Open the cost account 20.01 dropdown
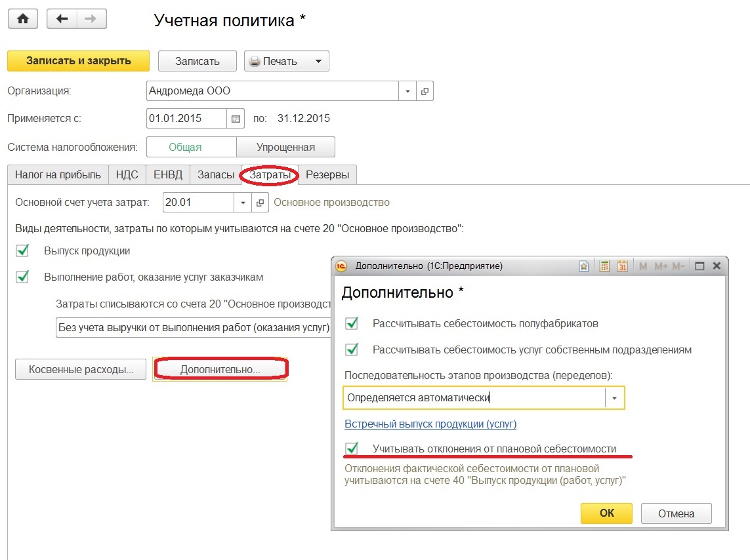The image size is (750, 560). point(243,203)
